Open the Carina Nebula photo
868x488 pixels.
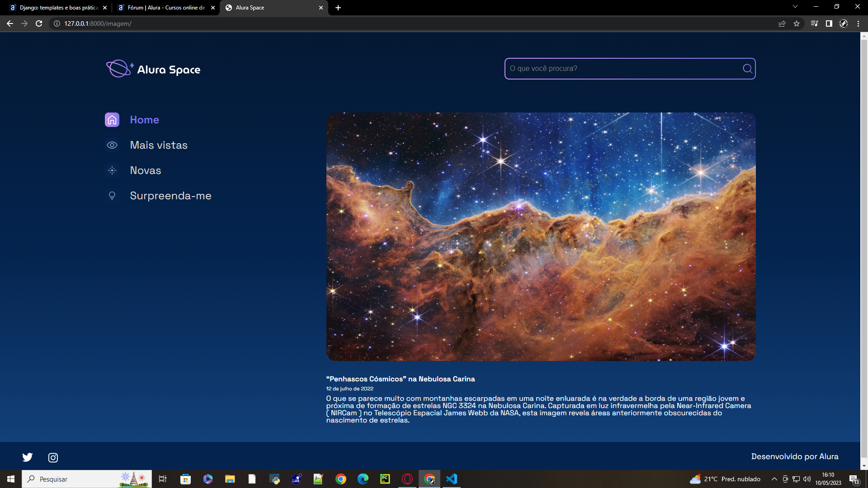pyautogui.click(x=541, y=237)
